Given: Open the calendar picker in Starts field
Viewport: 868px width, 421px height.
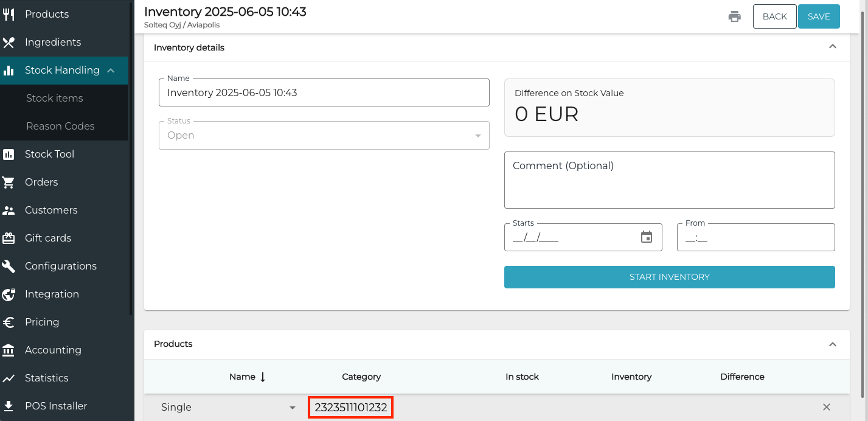Looking at the screenshot, I should click(x=646, y=237).
